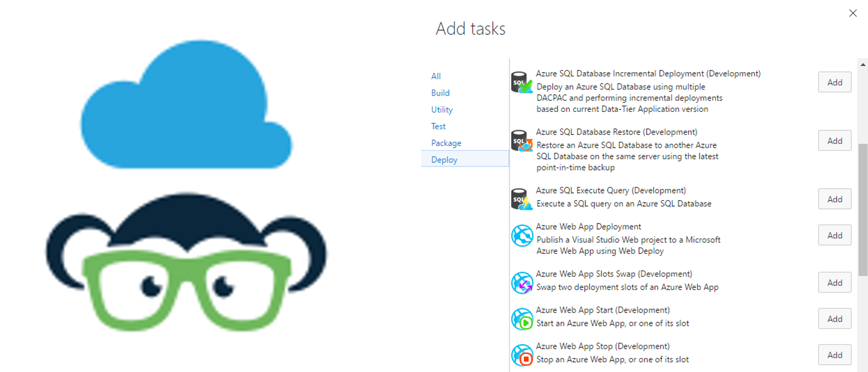The width and height of the screenshot is (868, 372).
Task: Click 'Azure Web App Start (Development)' title
Action: coord(603,310)
